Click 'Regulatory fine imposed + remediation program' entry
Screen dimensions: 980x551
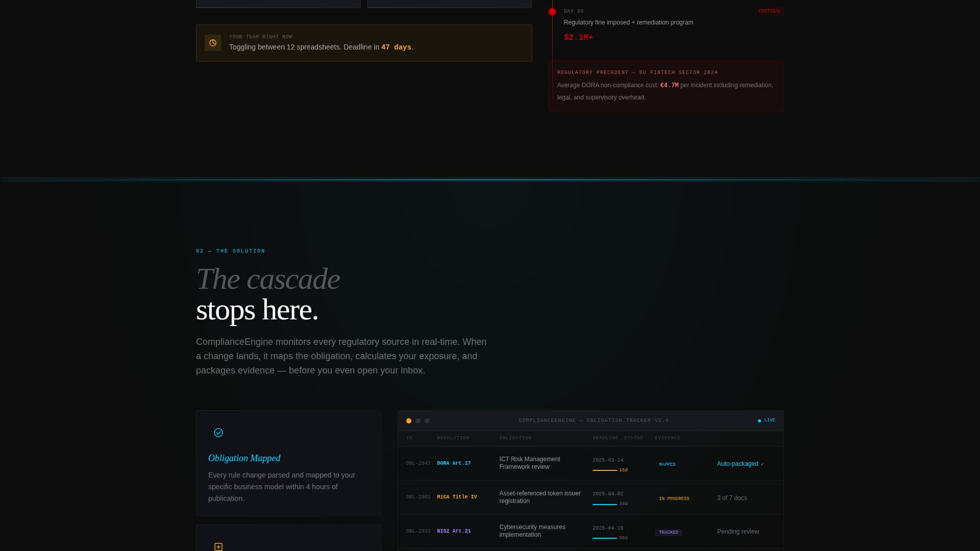point(628,22)
